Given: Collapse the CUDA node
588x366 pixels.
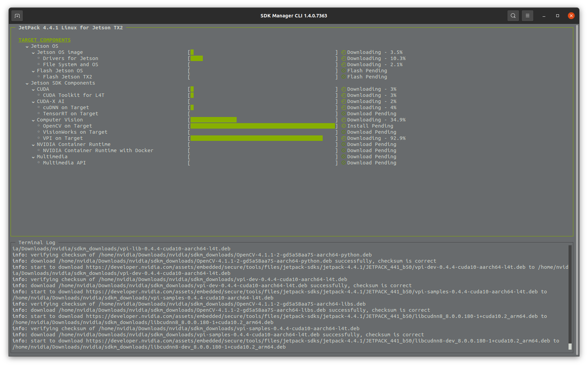Looking at the screenshot, I should (x=33, y=90).
